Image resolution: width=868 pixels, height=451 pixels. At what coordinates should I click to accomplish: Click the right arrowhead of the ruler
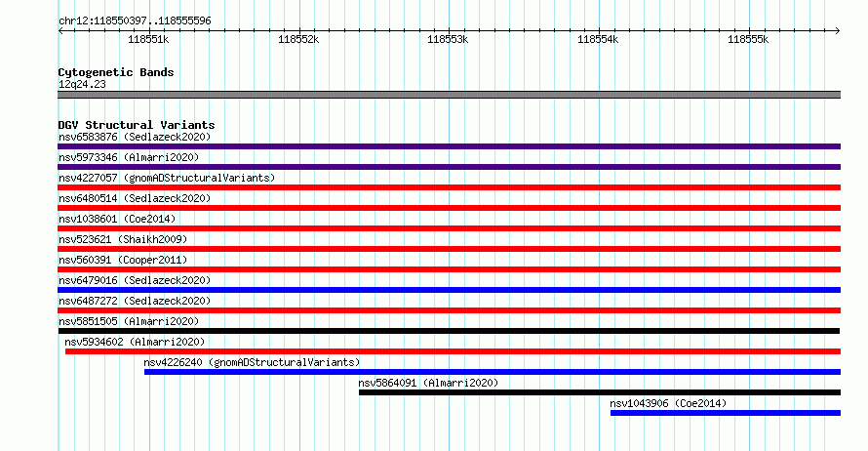pyautogui.click(x=838, y=31)
